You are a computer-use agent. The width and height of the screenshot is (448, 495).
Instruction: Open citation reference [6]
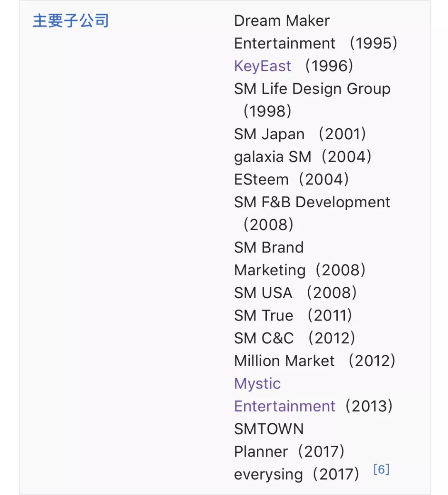381,469
